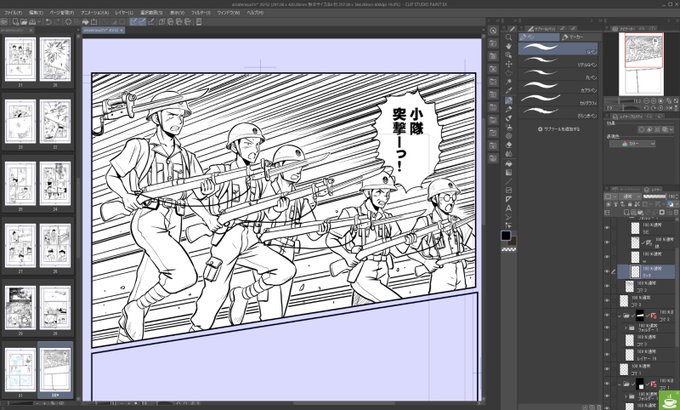Click サブツールを追加する button

559,129
